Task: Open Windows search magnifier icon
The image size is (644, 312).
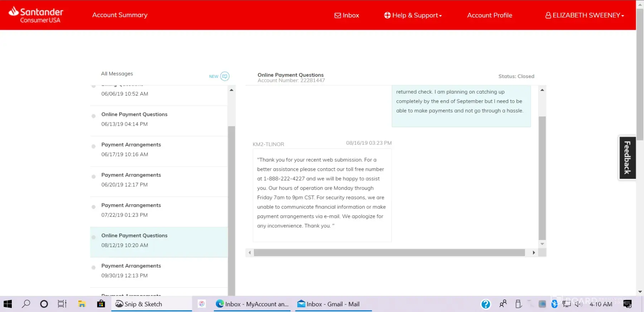Action: [x=26, y=304]
